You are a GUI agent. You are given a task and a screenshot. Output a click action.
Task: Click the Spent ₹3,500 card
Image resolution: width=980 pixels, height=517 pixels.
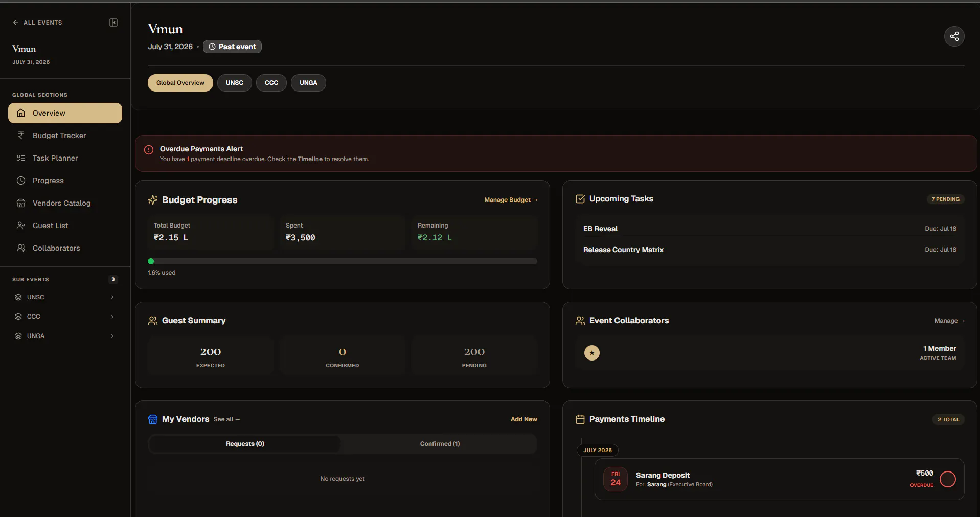pyautogui.click(x=343, y=233)
